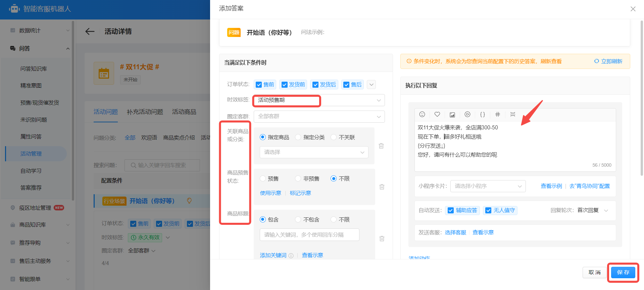The width and height of the screenshot is (644, 290).
Task: Click the 商品知识库 sidebar icon
Action: (x=13, y=224)
